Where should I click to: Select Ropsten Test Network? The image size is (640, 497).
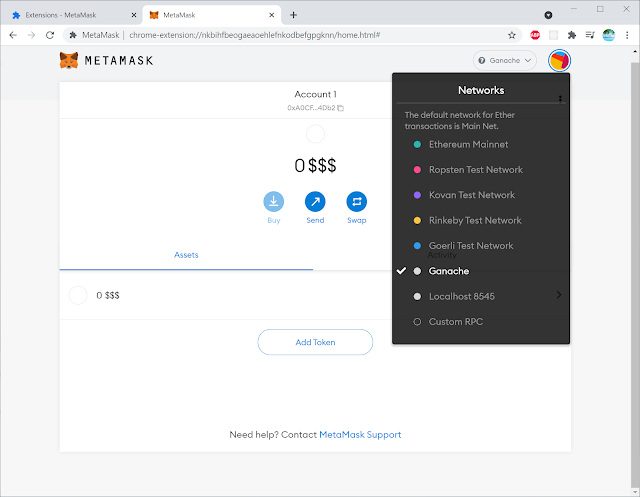(481, 170)
